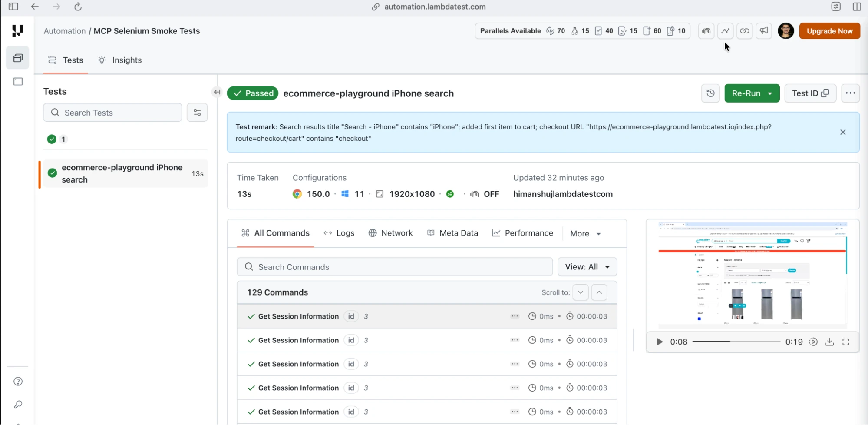Click the test history clock icon
The image size is (868, 425).
pyautogui.click(x=710, y=93)
